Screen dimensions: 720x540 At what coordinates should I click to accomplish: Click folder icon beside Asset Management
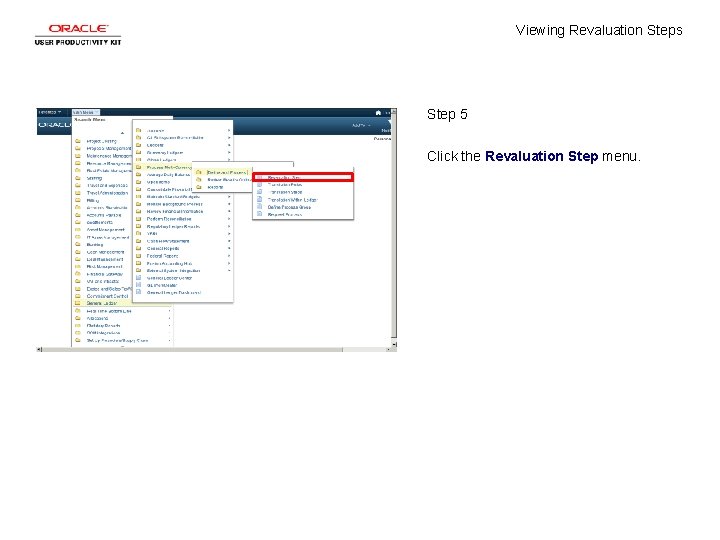[78, 230]
